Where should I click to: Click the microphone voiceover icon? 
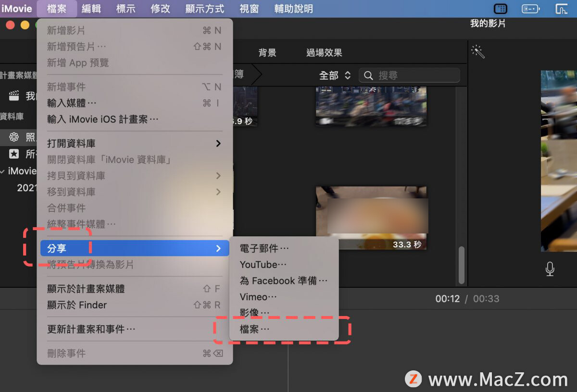point(550,269)
